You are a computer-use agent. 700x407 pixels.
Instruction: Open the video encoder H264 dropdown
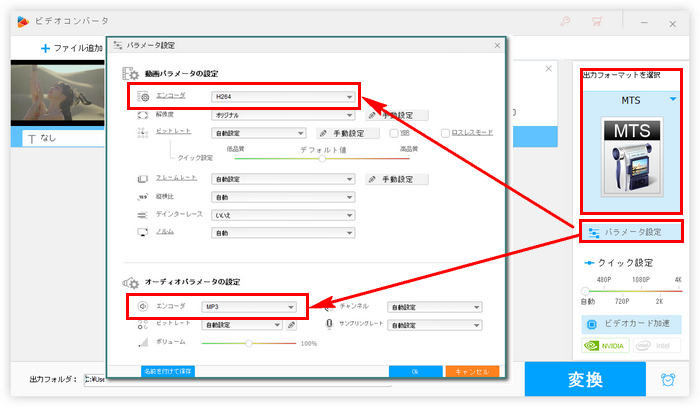click(x=283, y=97)
